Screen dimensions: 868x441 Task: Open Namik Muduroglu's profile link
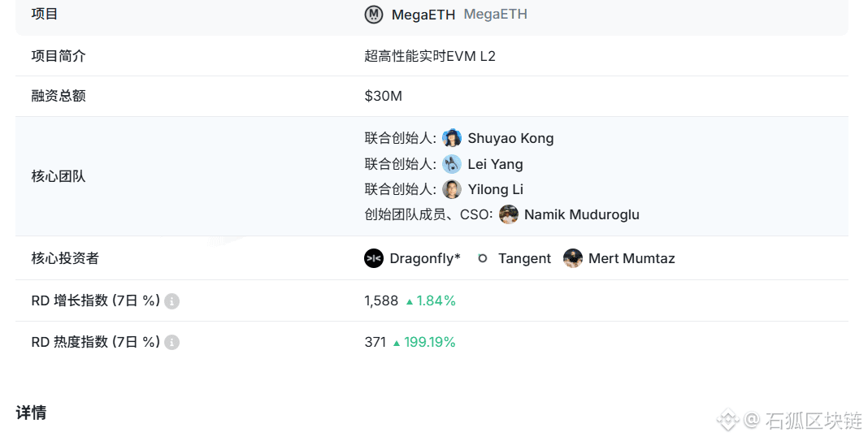pyautogui.click(x=581, y=214)
